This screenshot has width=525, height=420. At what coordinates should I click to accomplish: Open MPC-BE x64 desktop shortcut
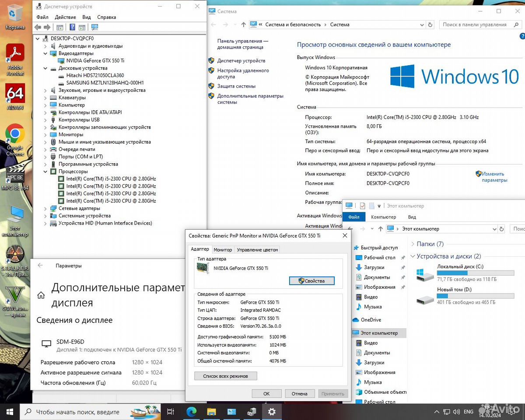pyautogui.click(x=15, y=178)
